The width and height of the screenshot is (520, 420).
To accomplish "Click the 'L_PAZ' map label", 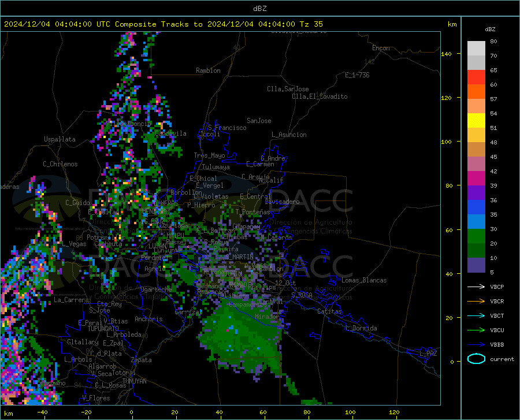I will [428, 354].
